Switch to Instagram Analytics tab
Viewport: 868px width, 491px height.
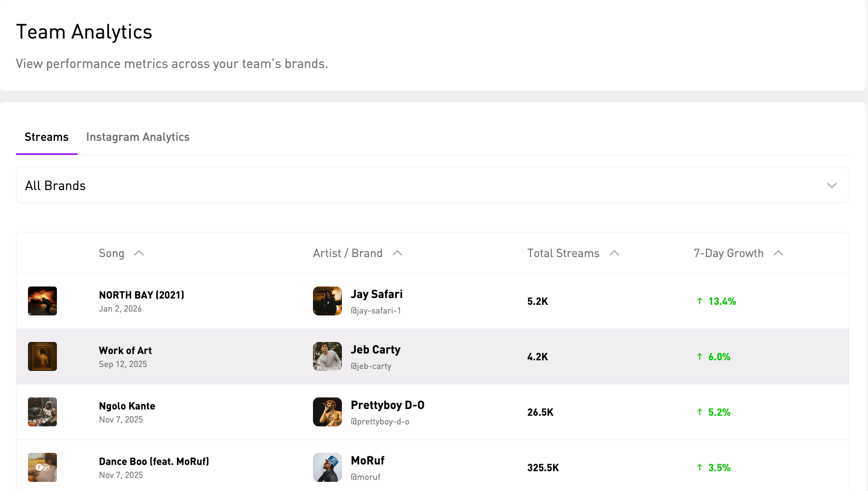pos(138,137)
